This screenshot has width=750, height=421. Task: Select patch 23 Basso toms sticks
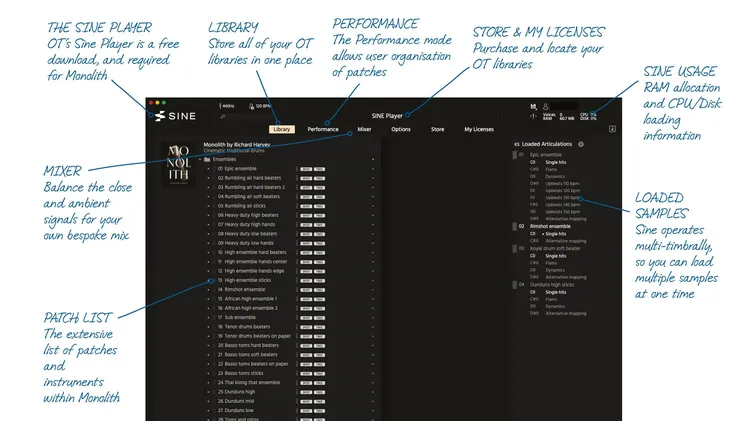point(241,373)
